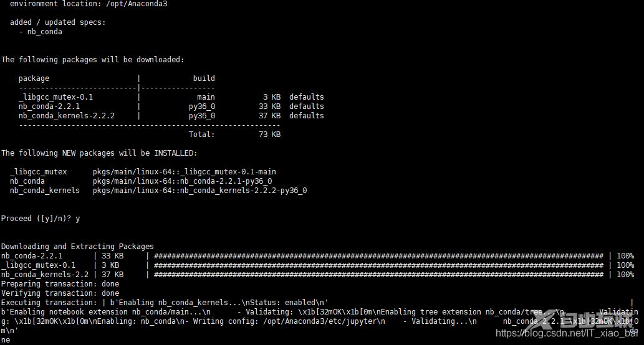Click the 'Proceed ([y]/n)? y' prompt
Image resolution: width=644 pixels, height=345 pixels.
(41, 218)
